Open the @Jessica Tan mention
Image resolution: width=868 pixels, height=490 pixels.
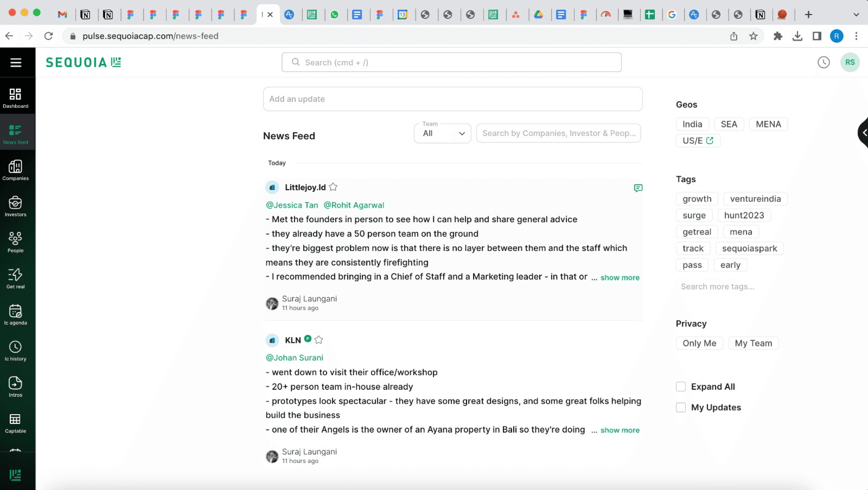point(292,205)
